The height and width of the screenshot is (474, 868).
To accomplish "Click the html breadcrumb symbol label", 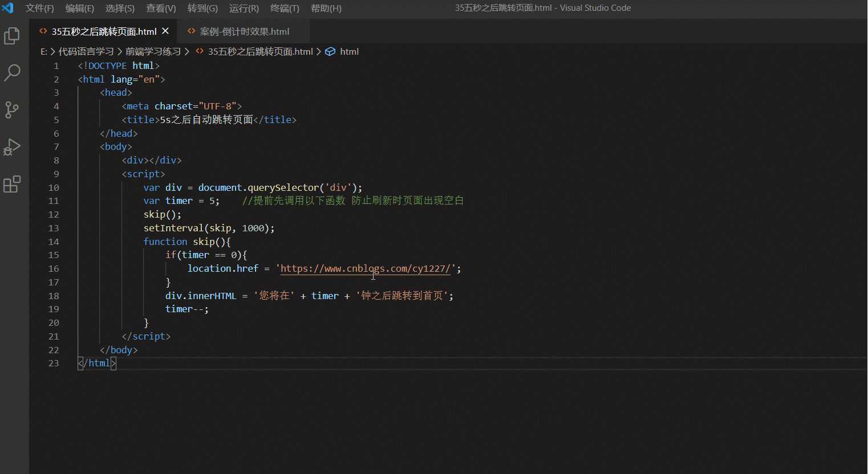I will (349, 51).
